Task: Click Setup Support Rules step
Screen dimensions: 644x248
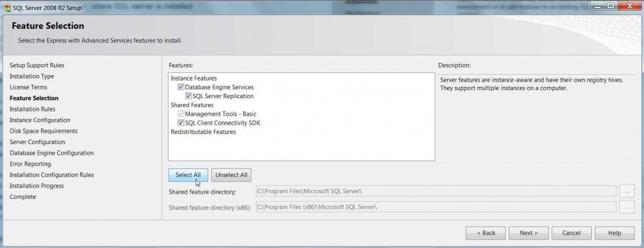Action: [x=37, y=65]
